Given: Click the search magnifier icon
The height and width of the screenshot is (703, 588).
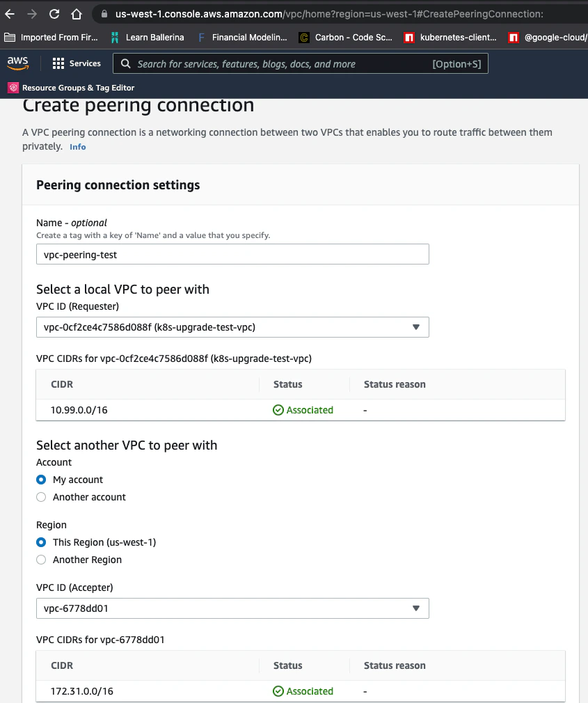Looking at the screenshot, I should (x=125, y=64).
